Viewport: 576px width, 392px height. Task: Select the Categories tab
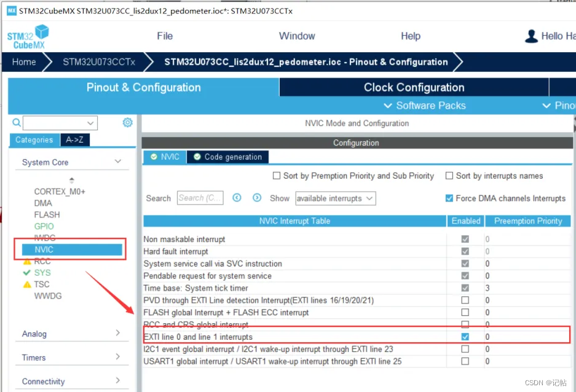[x=34, y=140]
